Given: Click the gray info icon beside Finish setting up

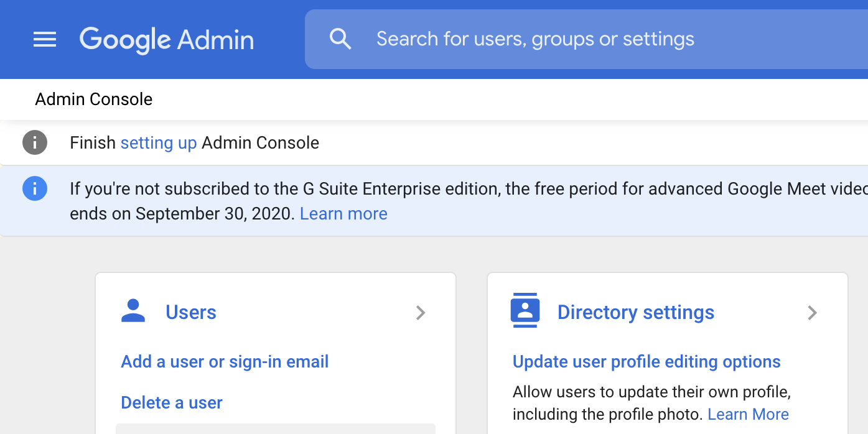Looking at the screenshot, I should (x=35, y=142).
